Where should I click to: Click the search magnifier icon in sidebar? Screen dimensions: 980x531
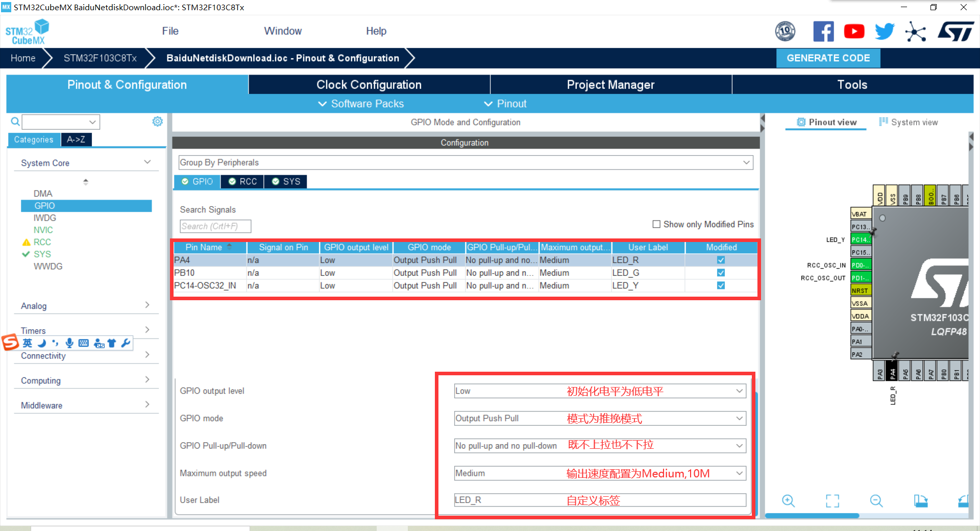coord(15,122)
